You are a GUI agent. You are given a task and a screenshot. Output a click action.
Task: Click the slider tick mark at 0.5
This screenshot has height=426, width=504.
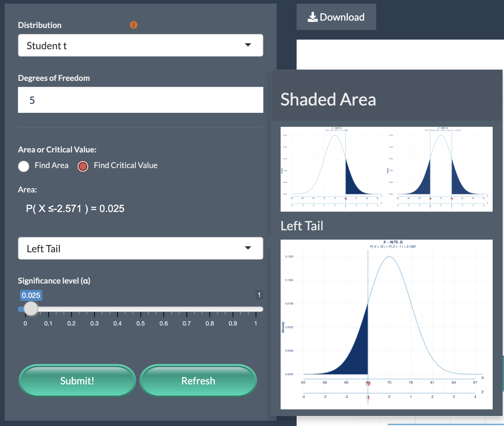(140, 314)
